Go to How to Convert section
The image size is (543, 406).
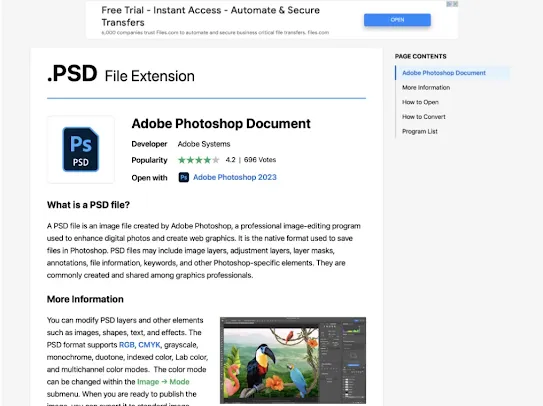click(x=424, y=117)
